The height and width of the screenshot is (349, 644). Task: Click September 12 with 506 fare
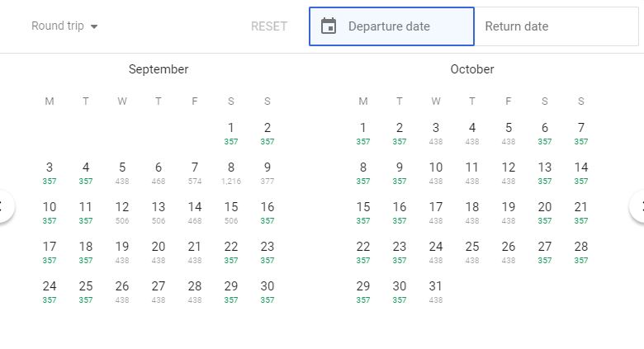click(x=122, y=211)
